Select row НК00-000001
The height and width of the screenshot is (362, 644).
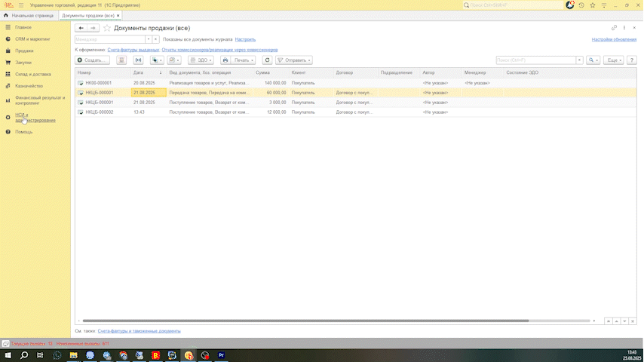[356, 83]
